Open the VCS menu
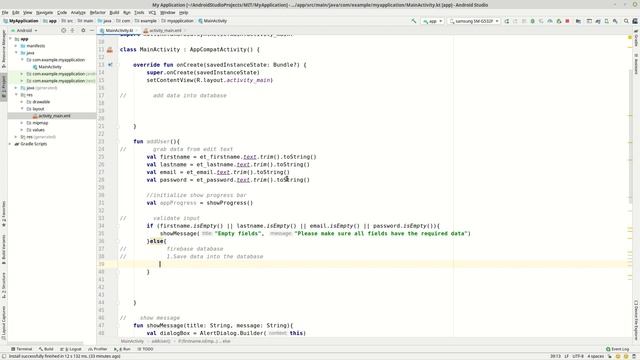 152,13
